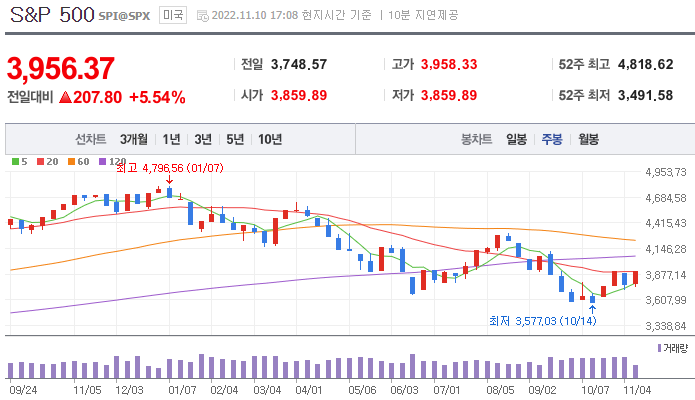Show the 주봉 weekly candlestick chart
The width and height of the screenshot is (695, 400).
tap(552, 139)
